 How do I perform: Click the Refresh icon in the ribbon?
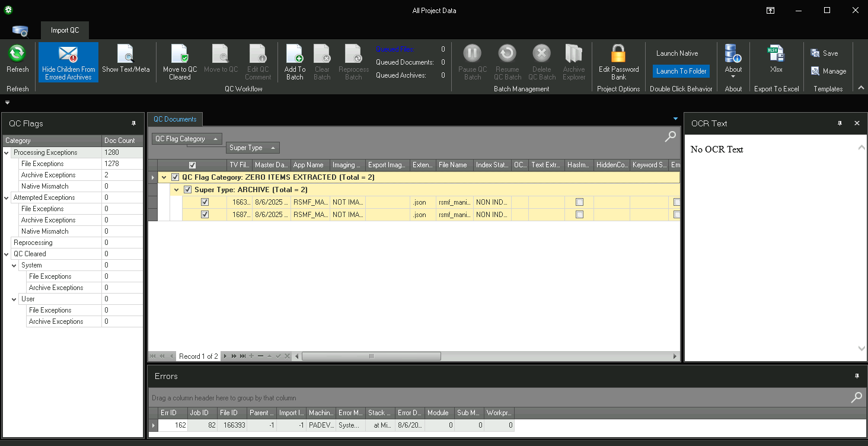tap(17, 55)
